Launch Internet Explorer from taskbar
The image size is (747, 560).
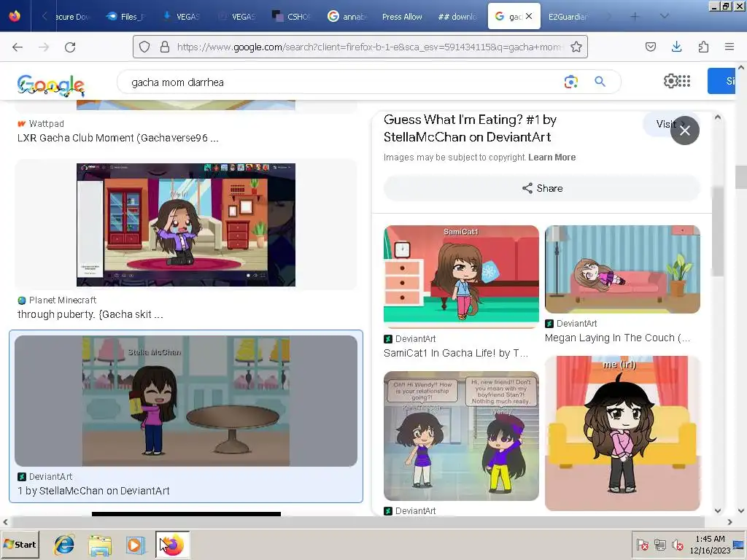64,545
